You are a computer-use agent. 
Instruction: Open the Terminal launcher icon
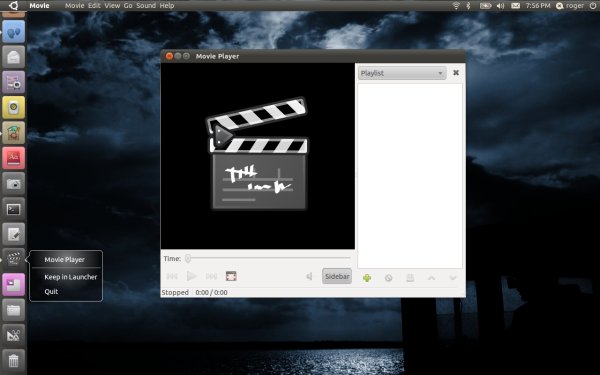tap(14, 209)
